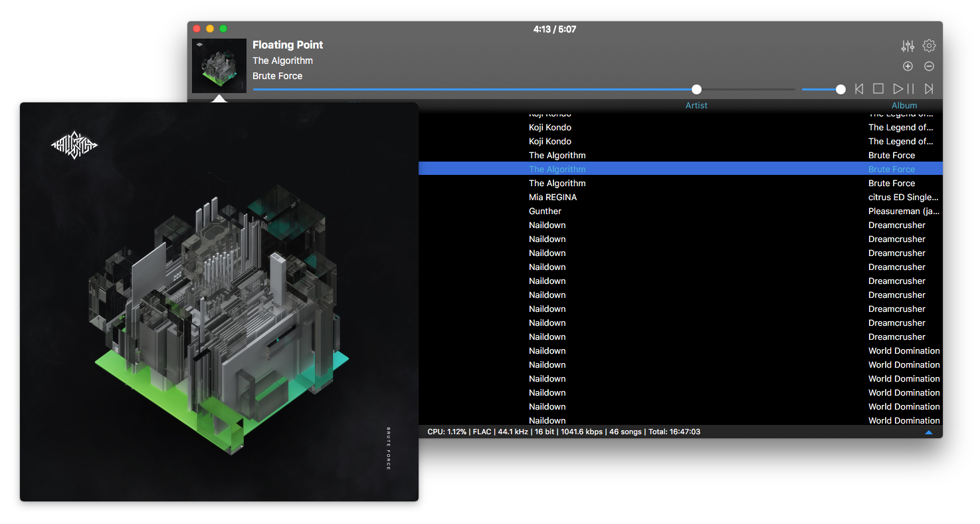The height and width of the screenshot is (524, 980).
Task: Click the small album art thumbnail
Action: [219, 66]
